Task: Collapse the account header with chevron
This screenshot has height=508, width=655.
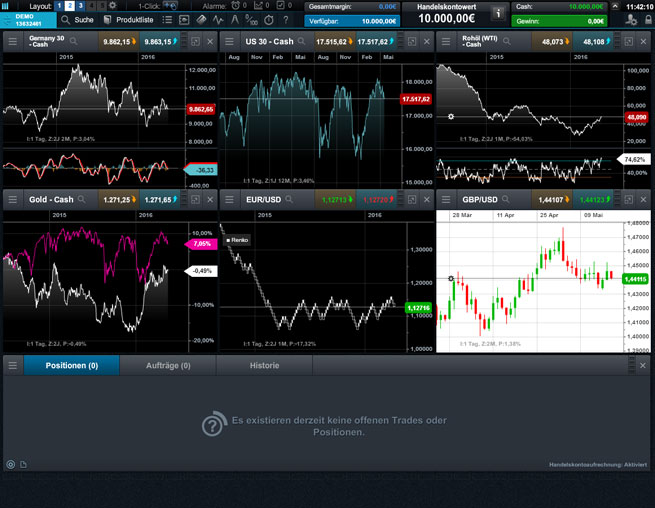Action: pos(615,6)
